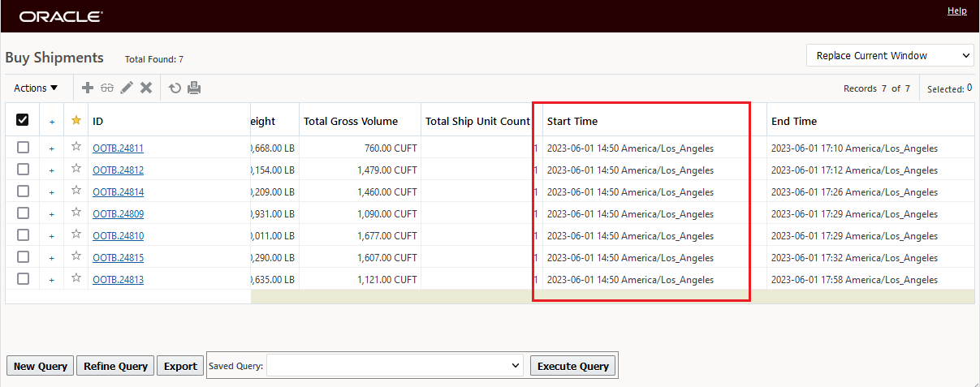
Task: Check the box for OOTB.24811
Action: [23, 147]
